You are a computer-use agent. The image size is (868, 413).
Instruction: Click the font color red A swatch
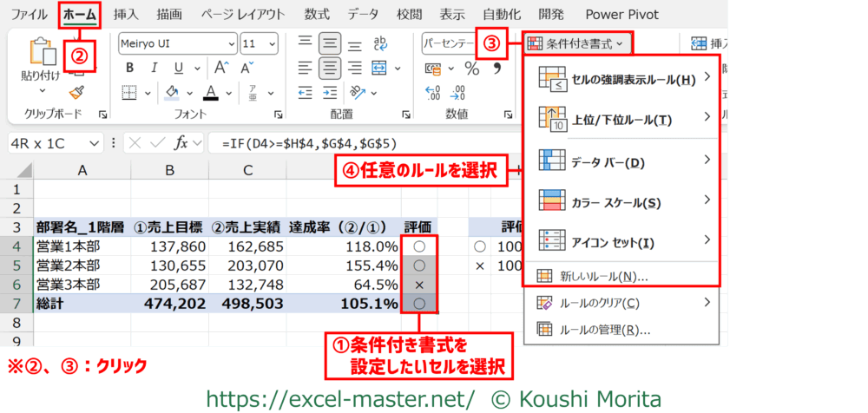point(210,92)
